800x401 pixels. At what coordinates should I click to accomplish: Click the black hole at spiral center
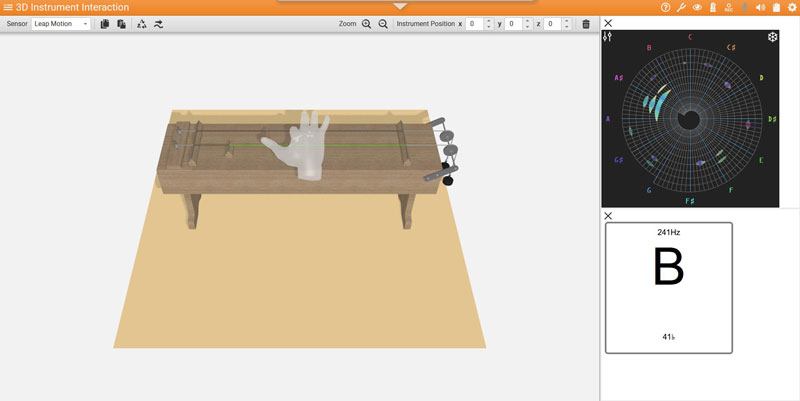click(x=689, y=120)
